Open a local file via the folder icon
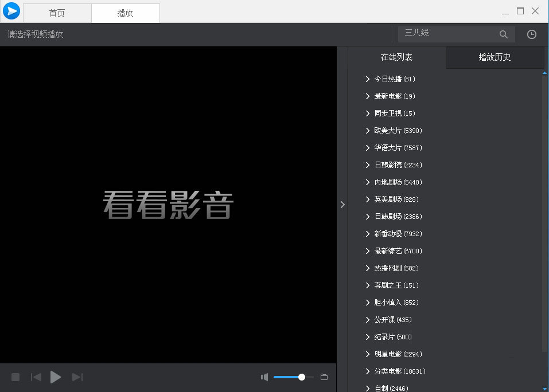 324,377
